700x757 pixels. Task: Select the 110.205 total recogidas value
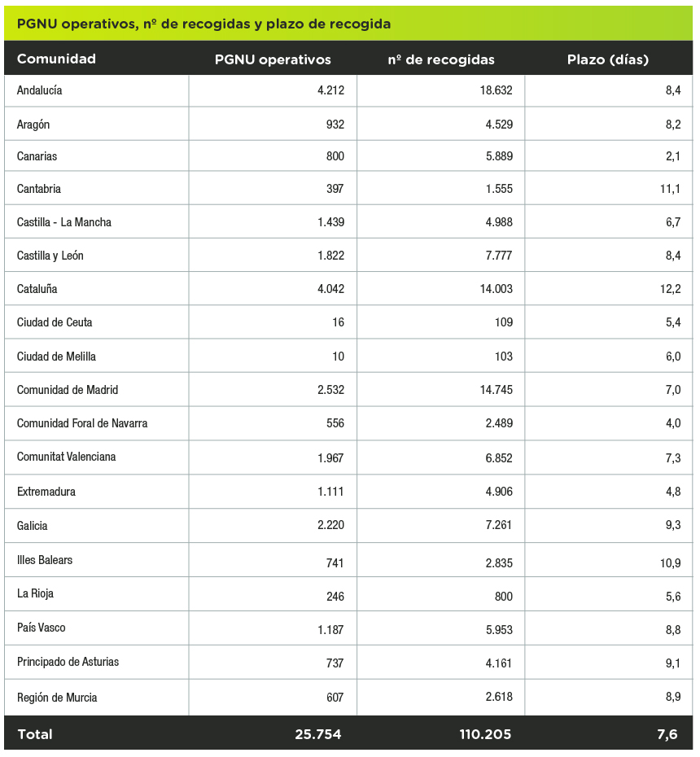485,734
